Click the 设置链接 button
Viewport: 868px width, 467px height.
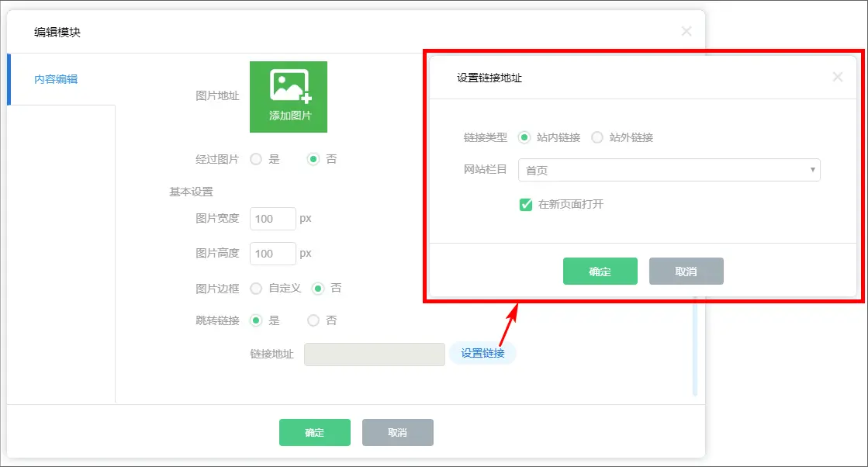pyautogui.click(x=482, y=354)
